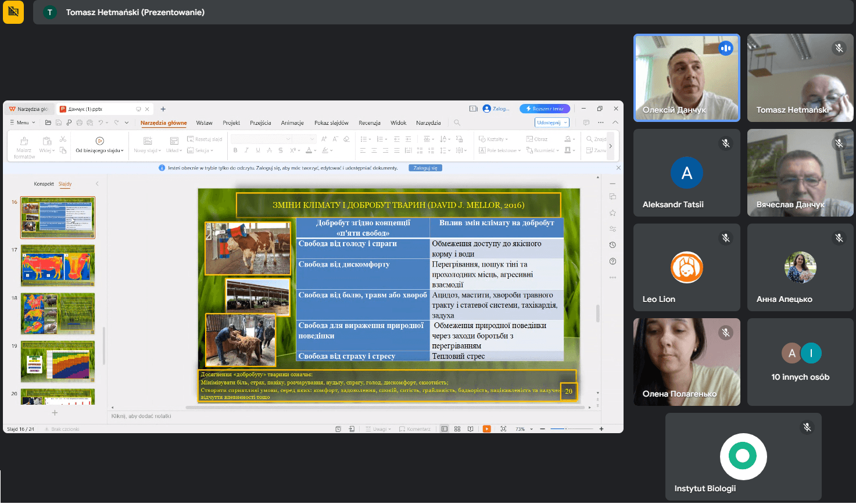Open the Menu dropdown
Viewport: 856px width, 504px height.
[23, 123]
